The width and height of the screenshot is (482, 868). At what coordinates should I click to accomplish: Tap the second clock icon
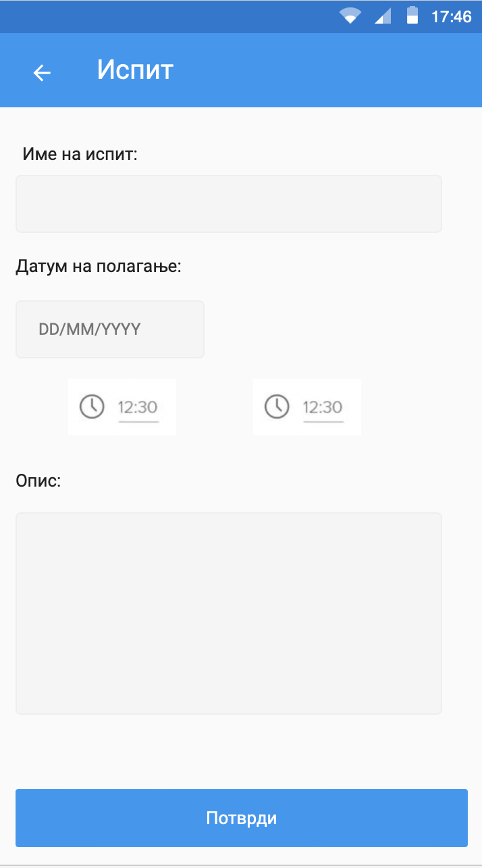coord(277,407)
